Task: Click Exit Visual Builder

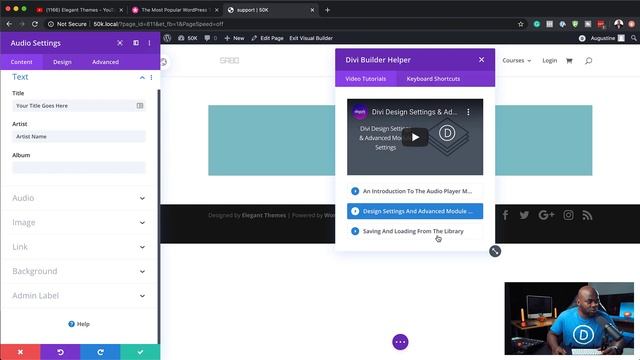Action: 311,38
